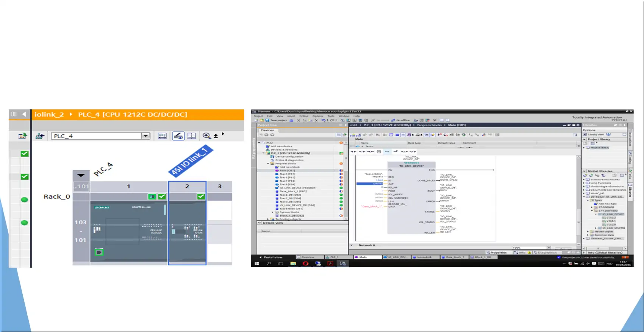644x332 pixels.
Task: Collapse the Global libraries section
Action: pos(584,171)
